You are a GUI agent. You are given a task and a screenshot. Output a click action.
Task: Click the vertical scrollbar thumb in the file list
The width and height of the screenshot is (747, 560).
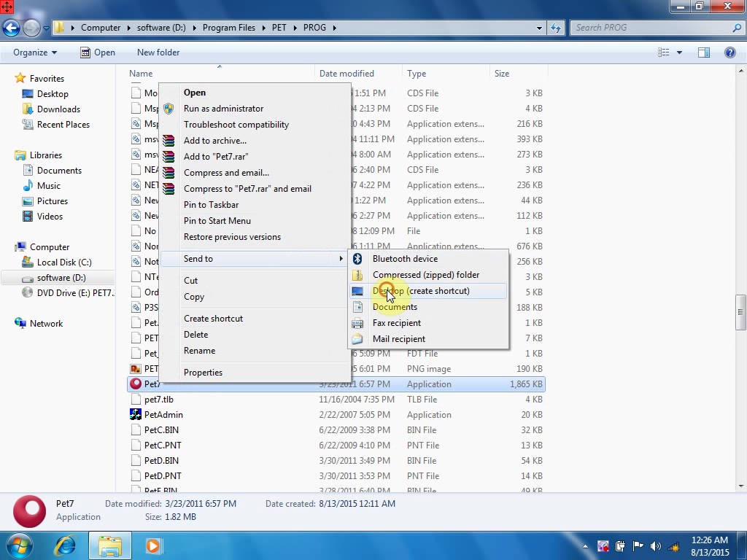click(740, 312)
